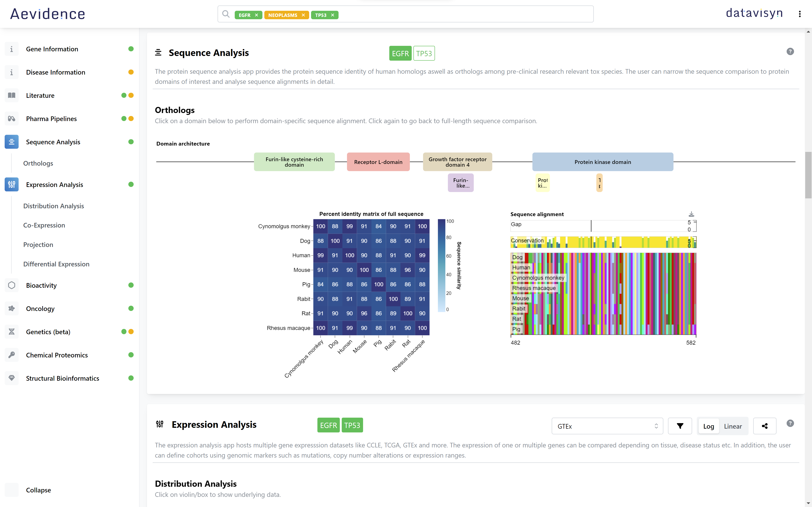Click the Chemical Proteomics key icon
Screen dimensions: 812x507
[x=12, y=355]
